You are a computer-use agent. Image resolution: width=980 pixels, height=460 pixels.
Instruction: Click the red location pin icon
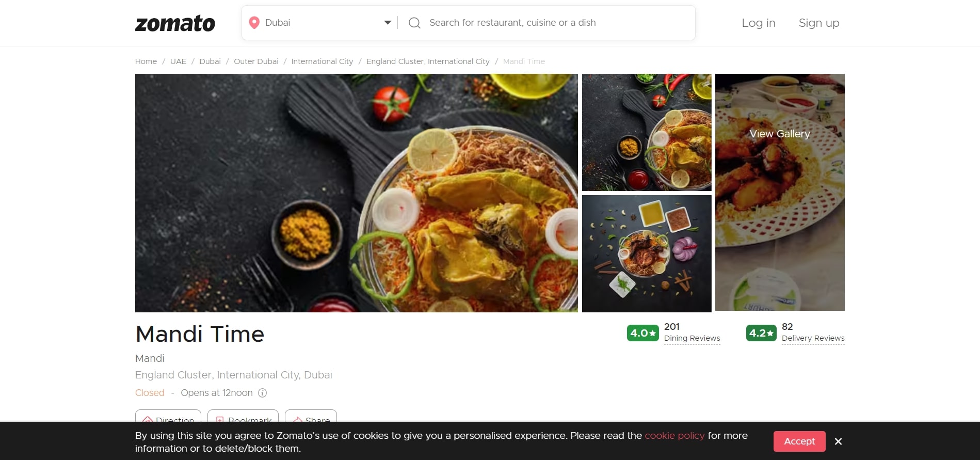tap(254, 23)
